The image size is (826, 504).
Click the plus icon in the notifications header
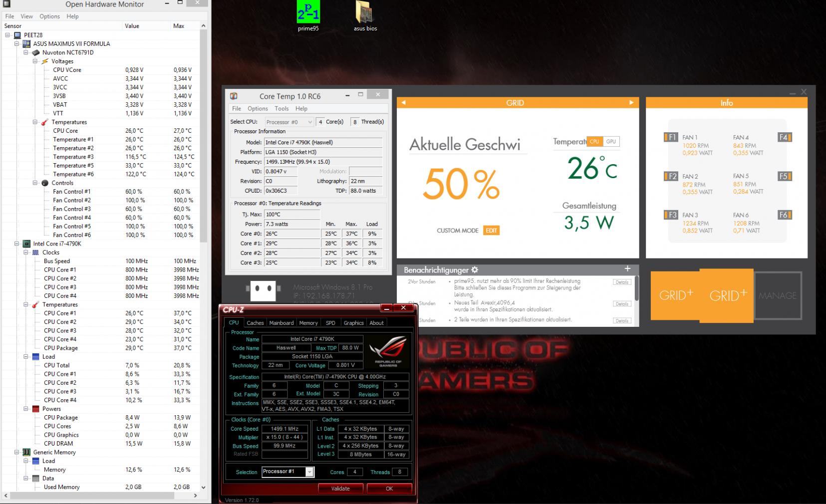(x=627, y=268)
